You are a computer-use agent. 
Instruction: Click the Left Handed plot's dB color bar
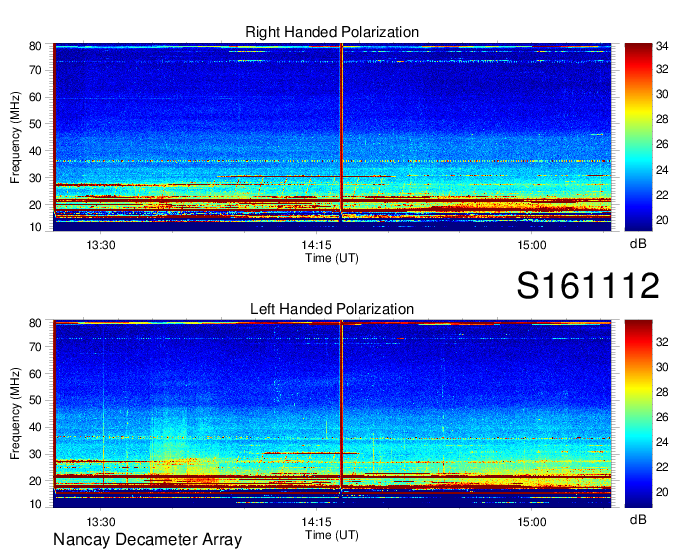tap(638, 414)
